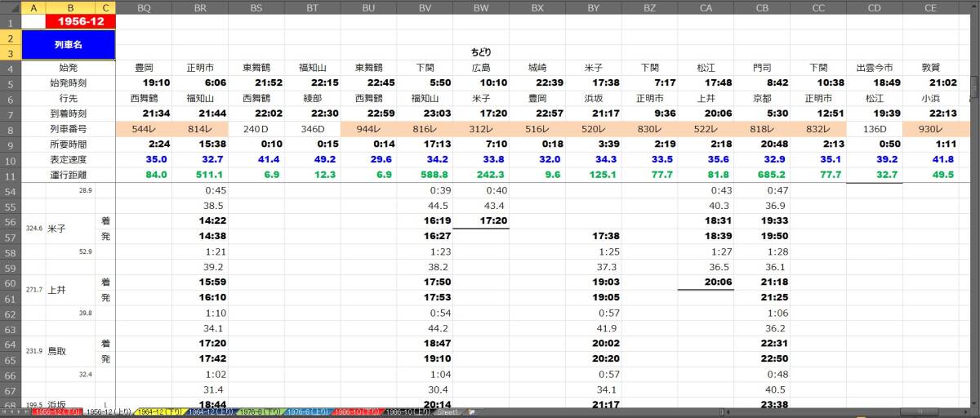Image resolution: width=980 pixels, height=418 pixels.
Task: Switch to the Sheet1 tab
Action: [x=446, y=412]
